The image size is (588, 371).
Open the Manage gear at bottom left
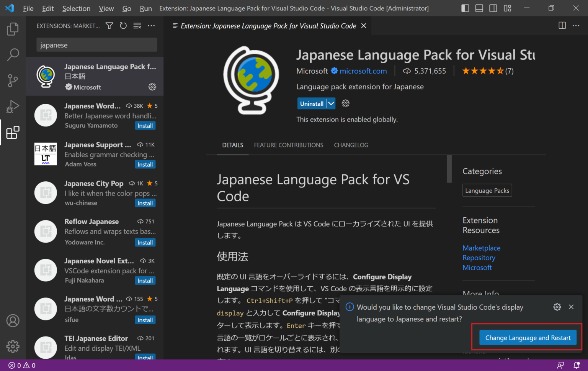13,346
